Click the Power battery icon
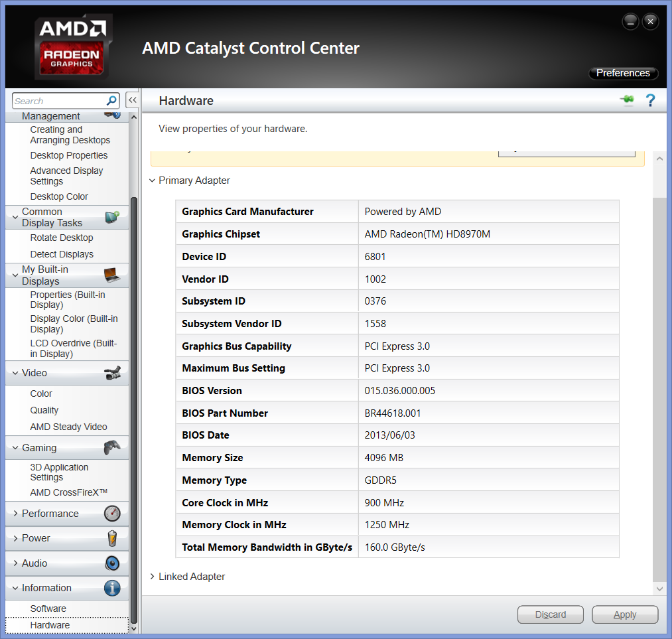Screen dimensions: 672x639 [x=112, y=538]
